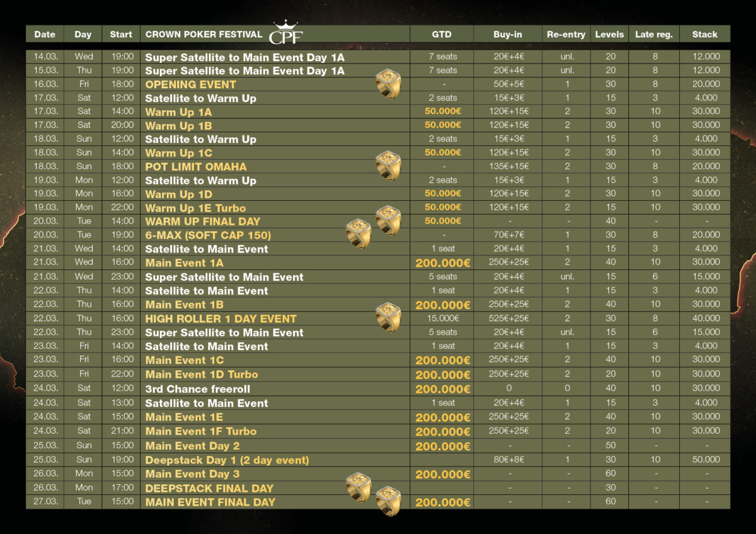Viewport: 756px width, 534px height.
Task: Click the Main Event 1D Turbo title
Action: tap(202, 375)
